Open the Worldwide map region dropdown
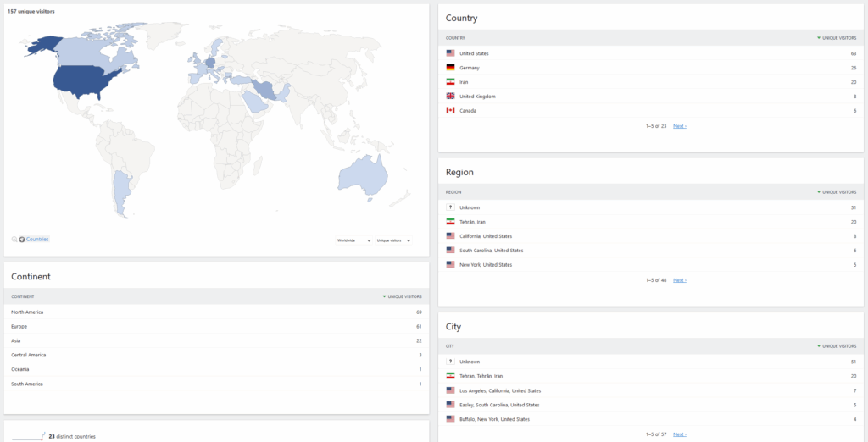 [x=353, y=240]
